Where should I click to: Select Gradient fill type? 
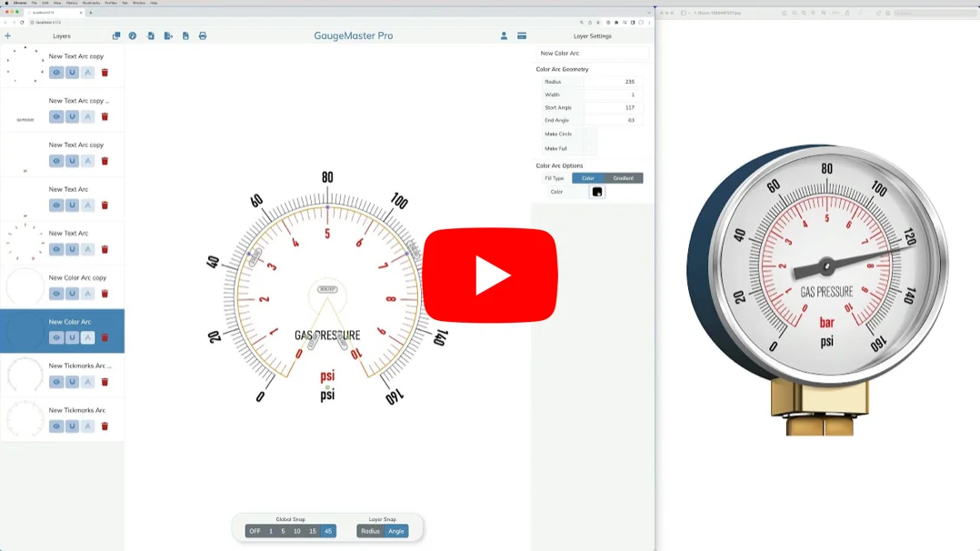623,178
